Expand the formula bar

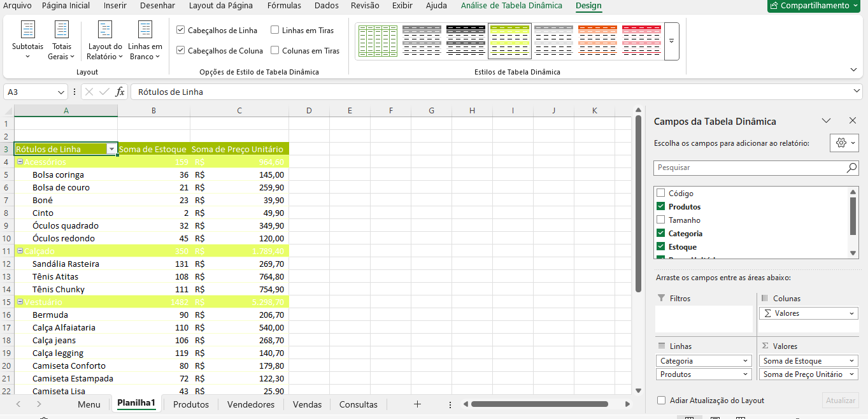click(857, 92)
